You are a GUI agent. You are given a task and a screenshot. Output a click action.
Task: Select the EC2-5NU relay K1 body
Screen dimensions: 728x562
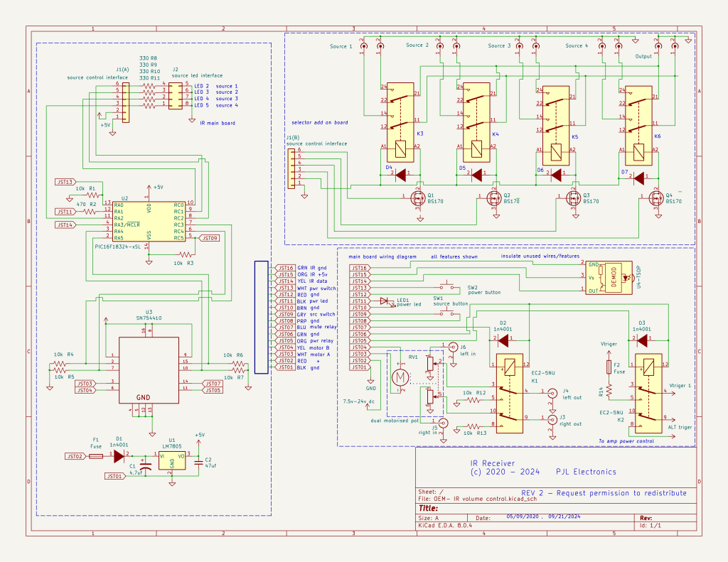[510, 394]
